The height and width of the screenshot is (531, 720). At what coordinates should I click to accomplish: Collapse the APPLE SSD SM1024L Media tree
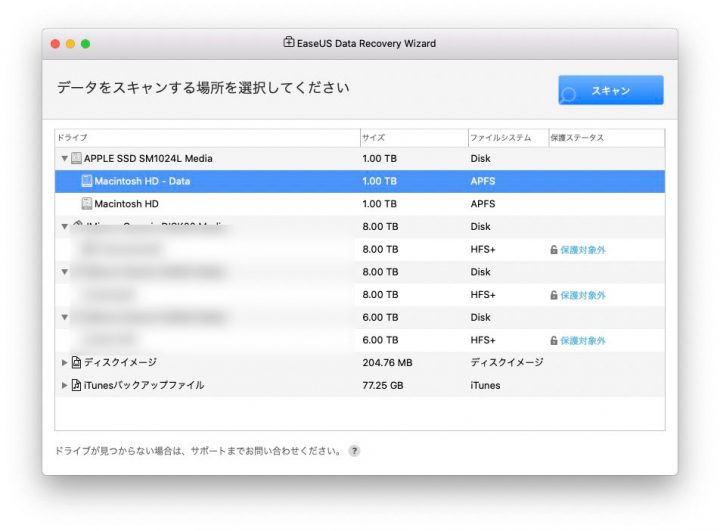(65, 158)
